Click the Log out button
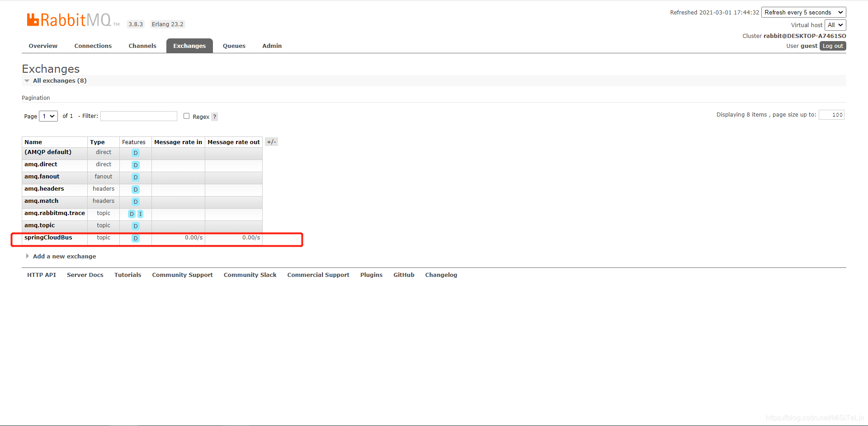This screenshot has width=868, height=426. point(833,46)
